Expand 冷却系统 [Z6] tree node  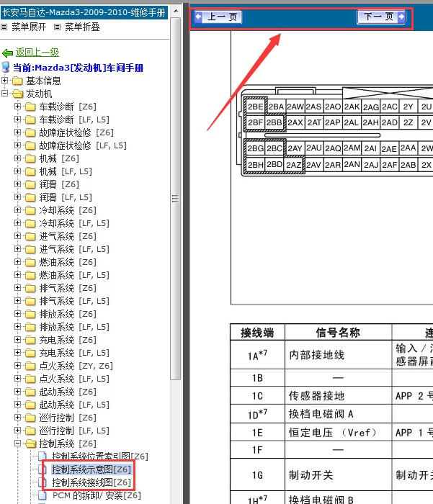point(18,210)
